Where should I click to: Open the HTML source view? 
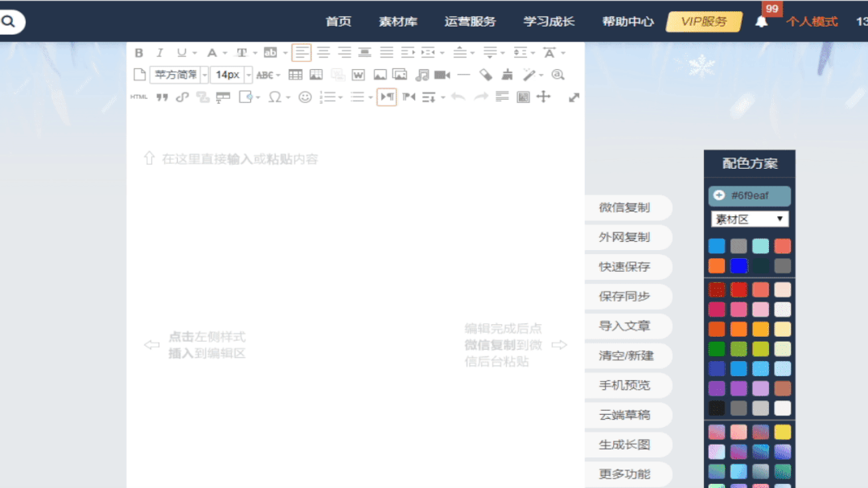click(x=139, y=97)
